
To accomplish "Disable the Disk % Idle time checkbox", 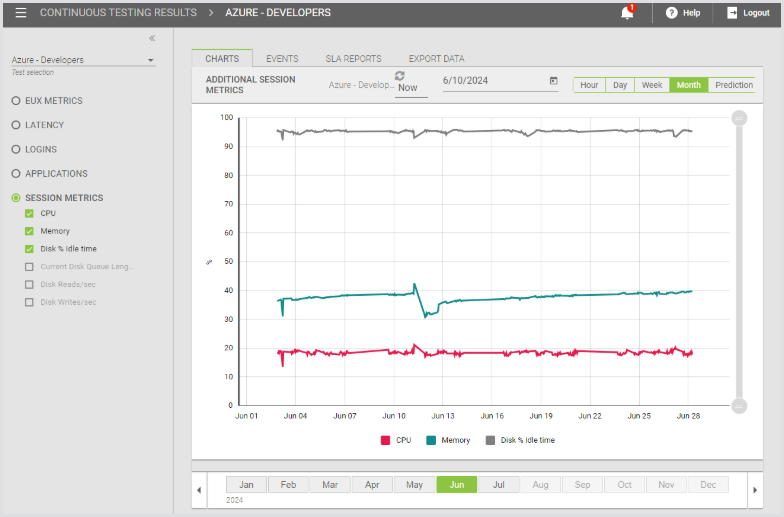I will 30,249.
